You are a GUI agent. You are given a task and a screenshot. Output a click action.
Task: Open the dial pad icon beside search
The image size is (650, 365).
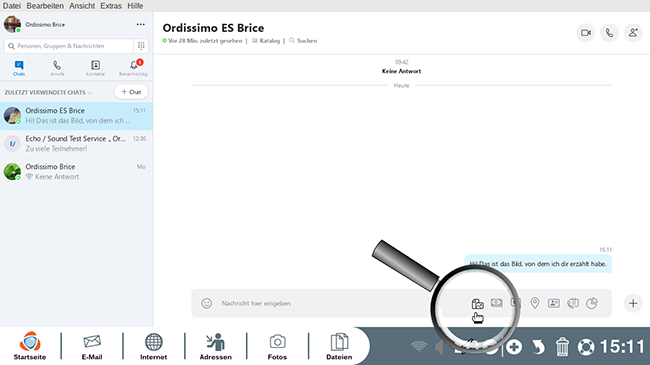click(x=141, y=46)
